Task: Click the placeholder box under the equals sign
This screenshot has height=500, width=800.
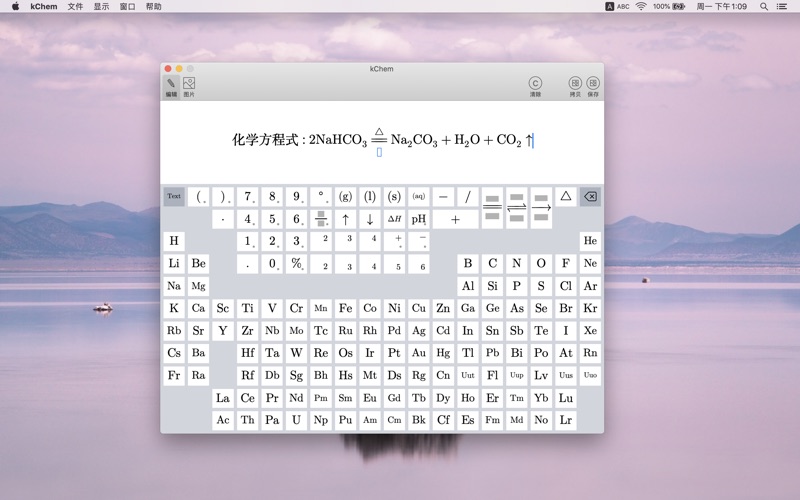Action: point(379,152)
